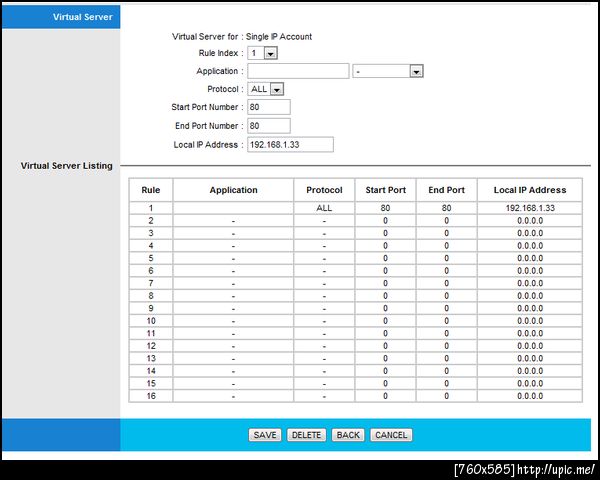Select rule number 11 in listing
Viewport: 600px width, 480px height.
pos(151,334)
